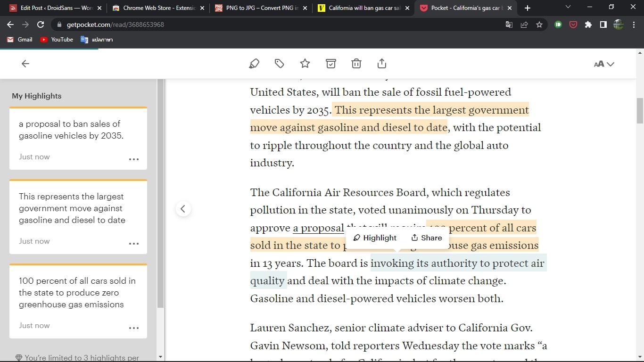This screenshot has width=644, height=362.
Task: Follow the 'a proposal' link in article
Action: (x=318, y=228)
